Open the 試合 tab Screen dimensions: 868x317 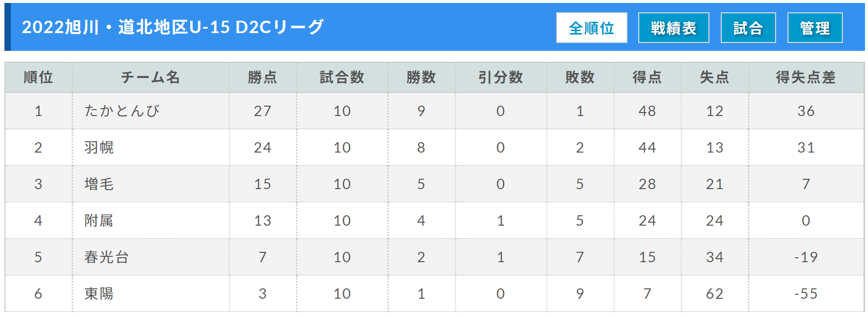point(748,28)
